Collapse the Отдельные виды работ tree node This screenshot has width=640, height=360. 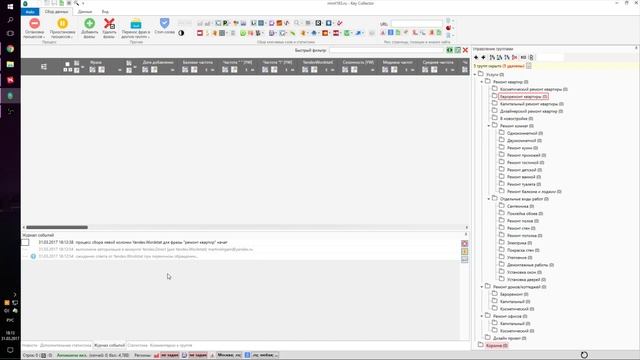click(489, 199)
